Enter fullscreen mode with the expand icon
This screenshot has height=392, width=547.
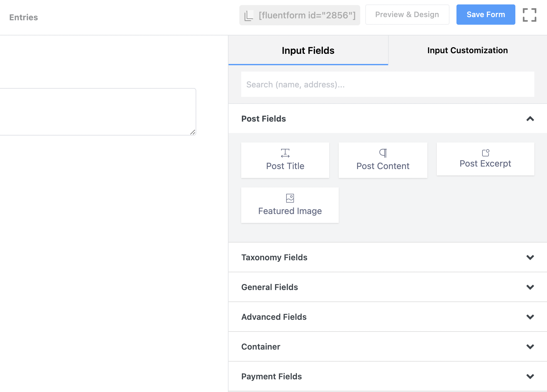(x=529, y=15)
